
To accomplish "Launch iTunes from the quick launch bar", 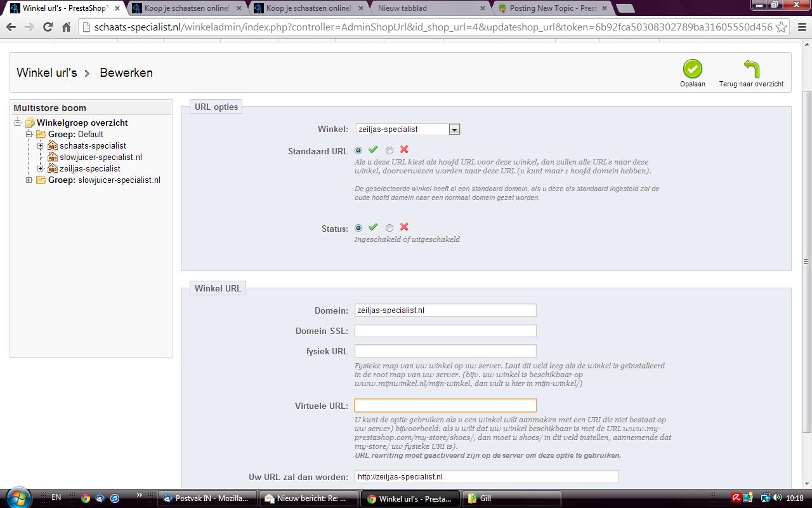I will tap(115, 498).
